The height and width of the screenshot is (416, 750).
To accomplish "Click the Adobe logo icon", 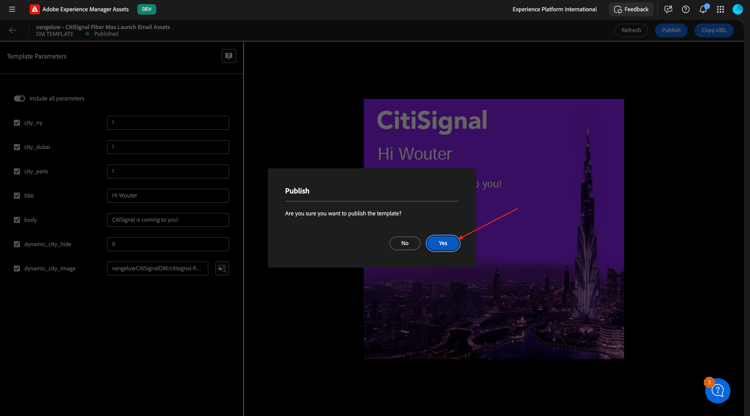I will [x=34, y=9].
